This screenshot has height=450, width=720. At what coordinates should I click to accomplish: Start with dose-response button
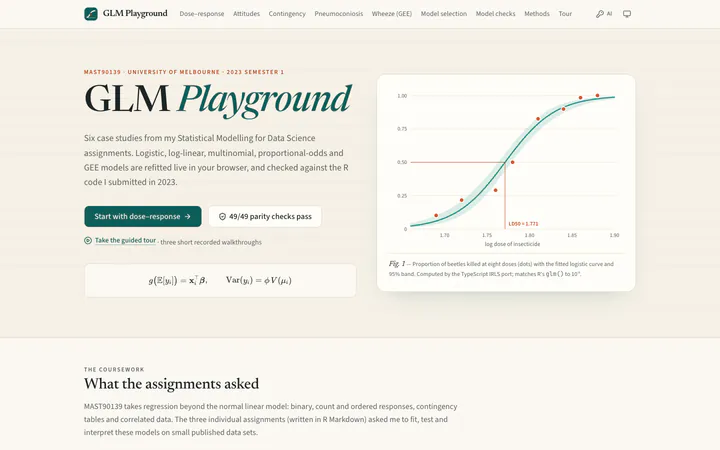pos(143,216)
